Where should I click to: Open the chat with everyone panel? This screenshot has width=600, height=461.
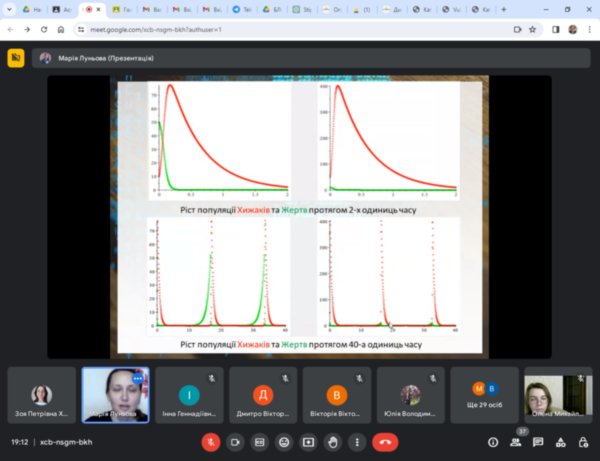[x=538, y=441]
